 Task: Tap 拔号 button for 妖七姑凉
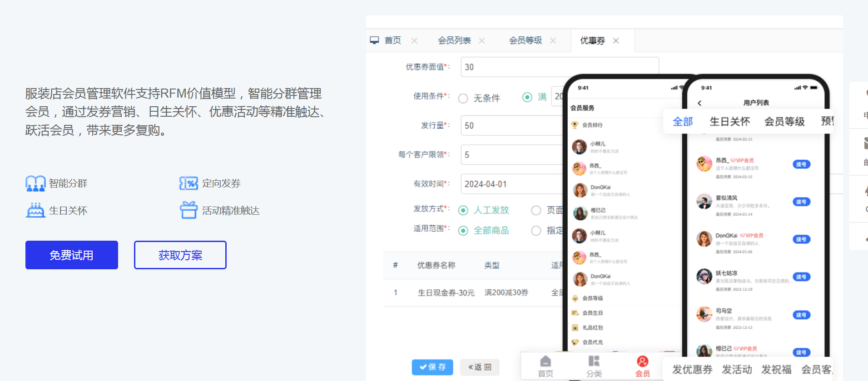(x=802, y=277)
